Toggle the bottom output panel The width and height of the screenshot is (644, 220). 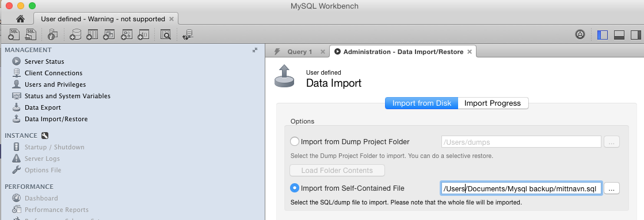pyautogui.click(x=619, y=35)
